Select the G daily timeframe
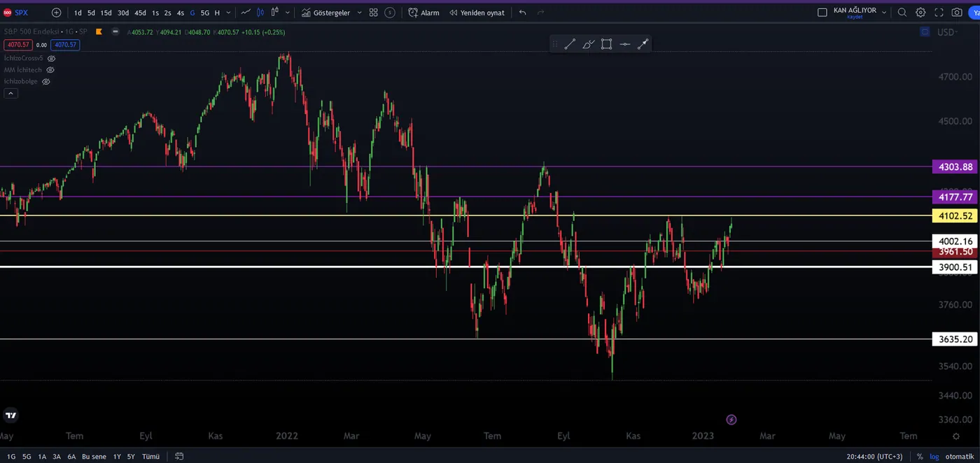Viewport: 980px width, 463px height. [192, 13]
